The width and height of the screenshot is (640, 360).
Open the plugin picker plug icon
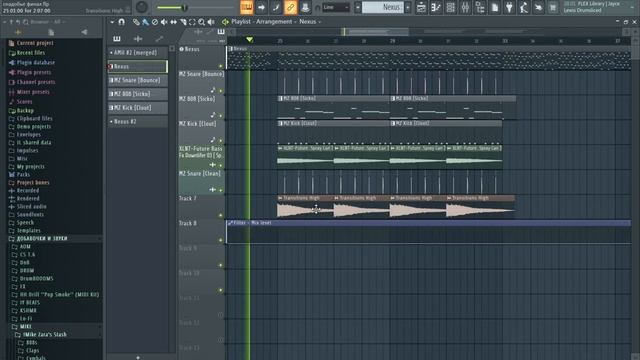[x=509, y=7]
